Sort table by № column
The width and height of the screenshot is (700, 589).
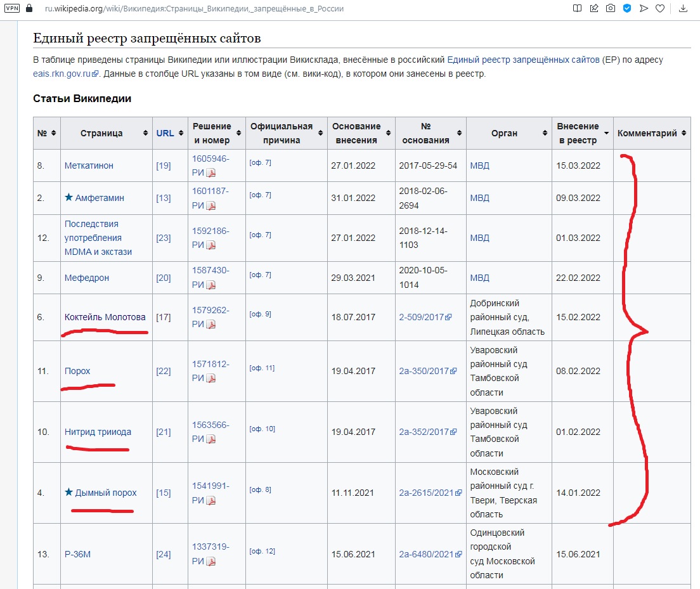[53, 133]
